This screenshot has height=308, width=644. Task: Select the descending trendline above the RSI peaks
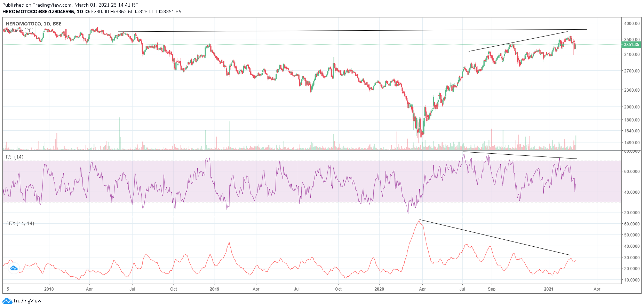pyautogui.click(x=520, y=155)
